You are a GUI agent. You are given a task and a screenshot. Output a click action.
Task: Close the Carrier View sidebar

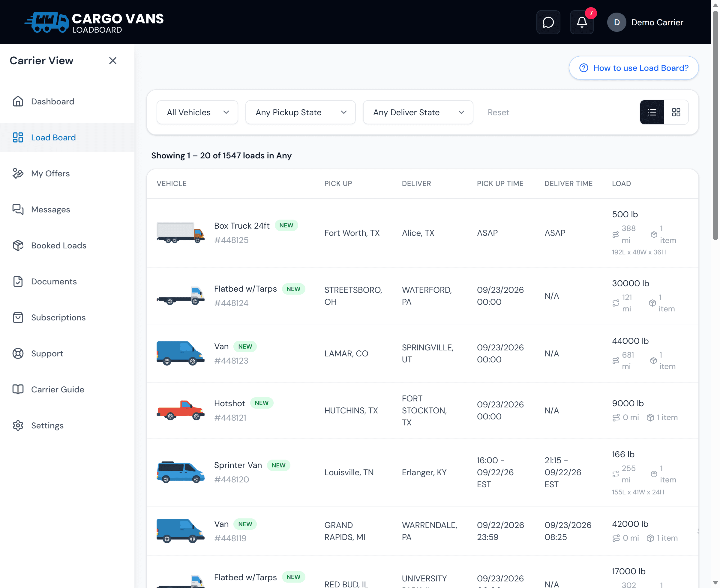coord(113,61)
